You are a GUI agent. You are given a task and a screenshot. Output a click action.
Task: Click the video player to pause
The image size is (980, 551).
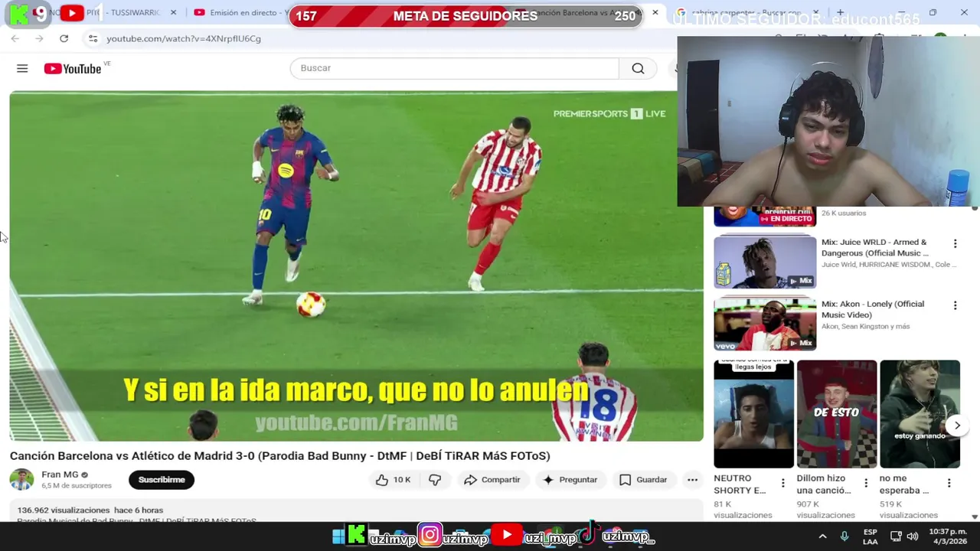coord(356,266)
